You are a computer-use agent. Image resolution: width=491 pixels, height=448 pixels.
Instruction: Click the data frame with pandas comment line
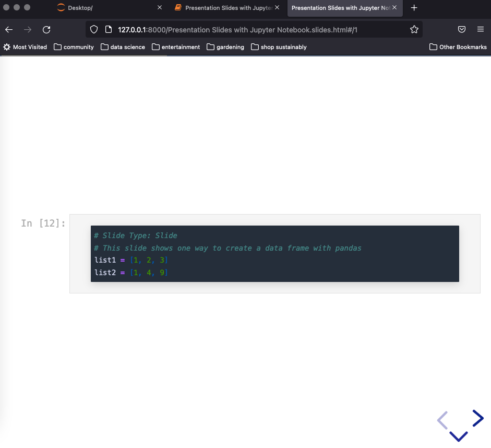(227, 248)
